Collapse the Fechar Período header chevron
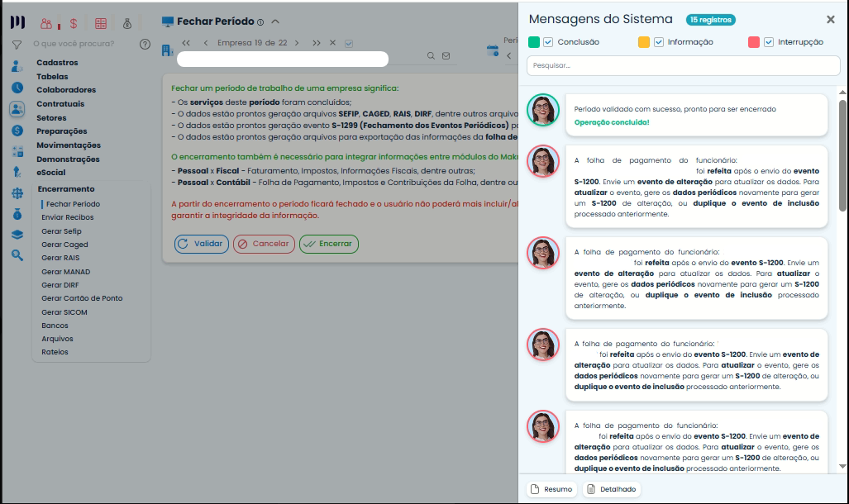Image resolution: width=849 pixels, height=504 pixels. point(275,21)
